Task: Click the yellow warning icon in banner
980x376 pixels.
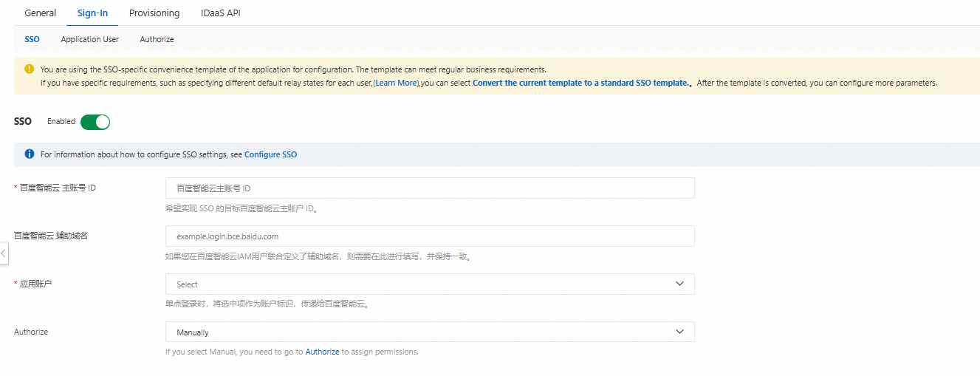Action: click(x=30, y=69)
